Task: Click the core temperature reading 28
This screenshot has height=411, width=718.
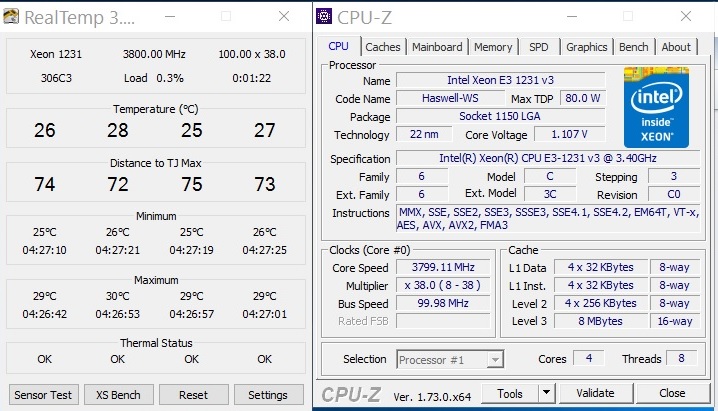Action: coord(118,130)
